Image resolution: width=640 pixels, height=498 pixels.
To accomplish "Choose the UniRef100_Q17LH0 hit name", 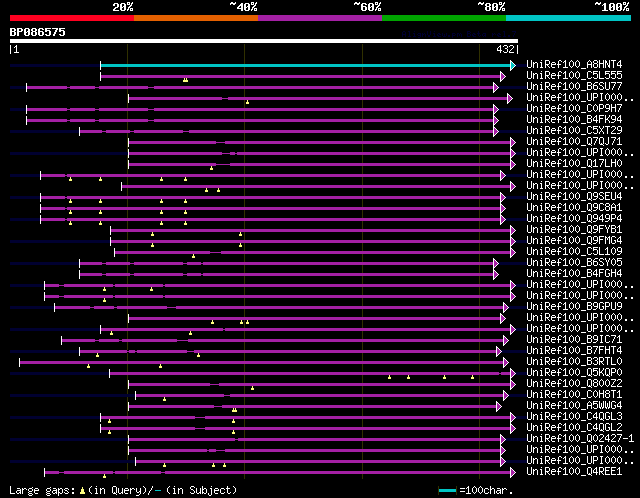I will (x=574, y=164).
